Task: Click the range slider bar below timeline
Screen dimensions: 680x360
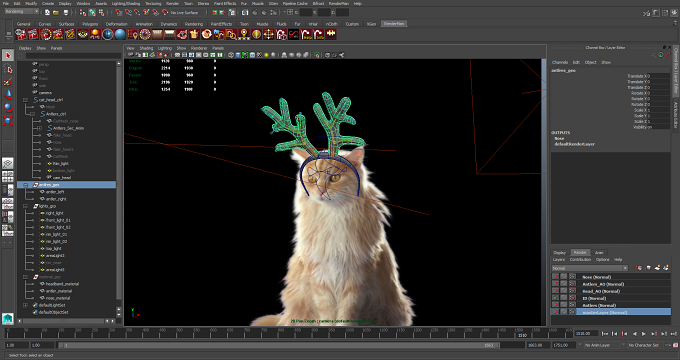Action: [x=278, y=345]
